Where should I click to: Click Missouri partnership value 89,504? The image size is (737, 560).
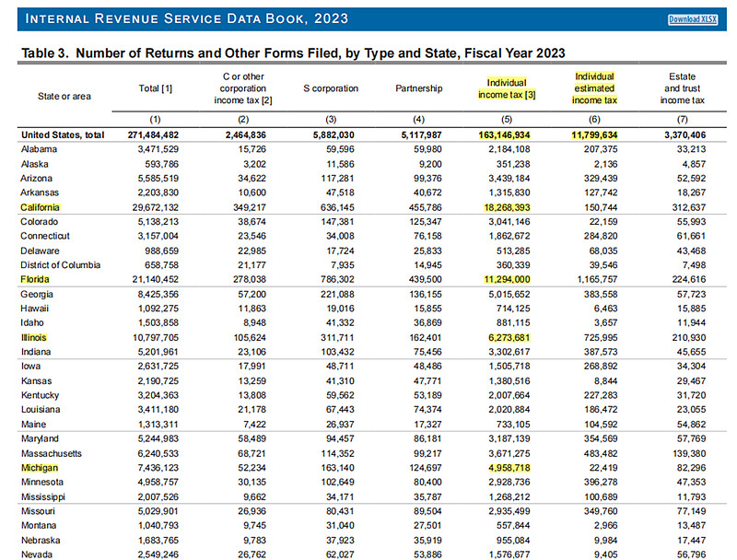point(427,511)
